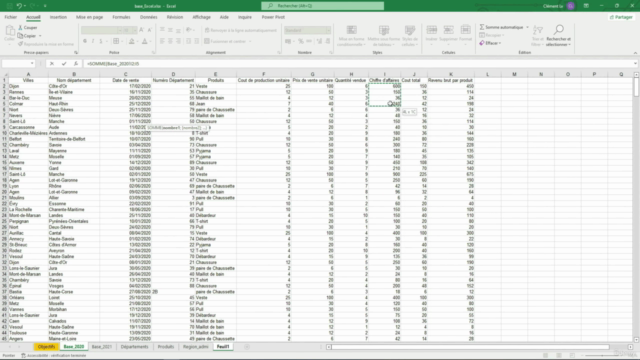Viewport: 640px width, 360px height.
Task: Click the Reproduire la mise en forme brush
Action: (20, 44)
